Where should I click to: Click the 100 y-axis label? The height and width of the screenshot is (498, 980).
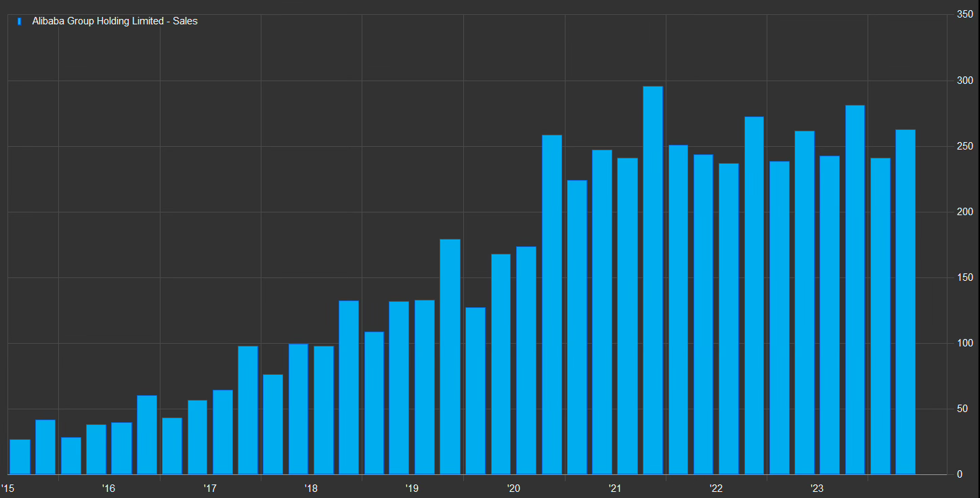point(965,343)
